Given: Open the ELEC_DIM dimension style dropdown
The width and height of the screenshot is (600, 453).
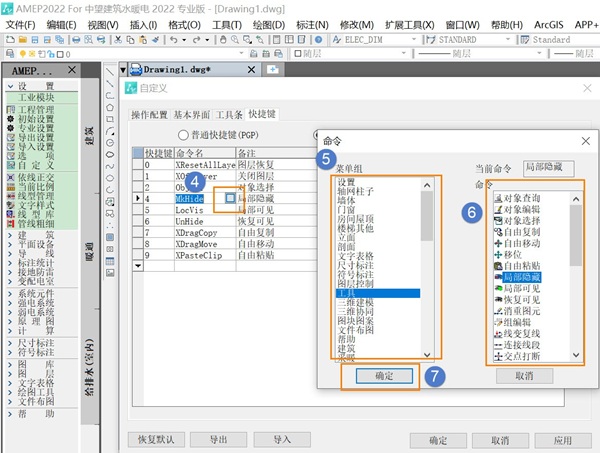Looking at the screenshot, I should point(414,39).
